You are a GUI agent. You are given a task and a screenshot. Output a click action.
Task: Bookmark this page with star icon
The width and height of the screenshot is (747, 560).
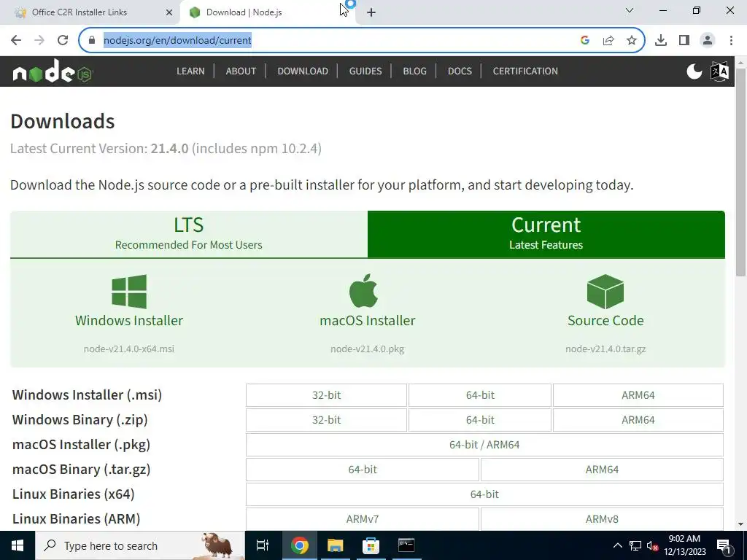coord(632,40)
